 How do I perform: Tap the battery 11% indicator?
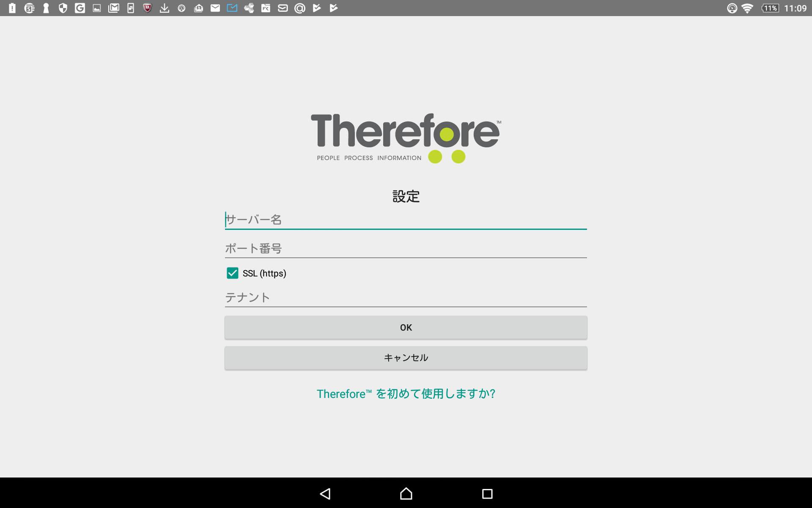(770, 8)
